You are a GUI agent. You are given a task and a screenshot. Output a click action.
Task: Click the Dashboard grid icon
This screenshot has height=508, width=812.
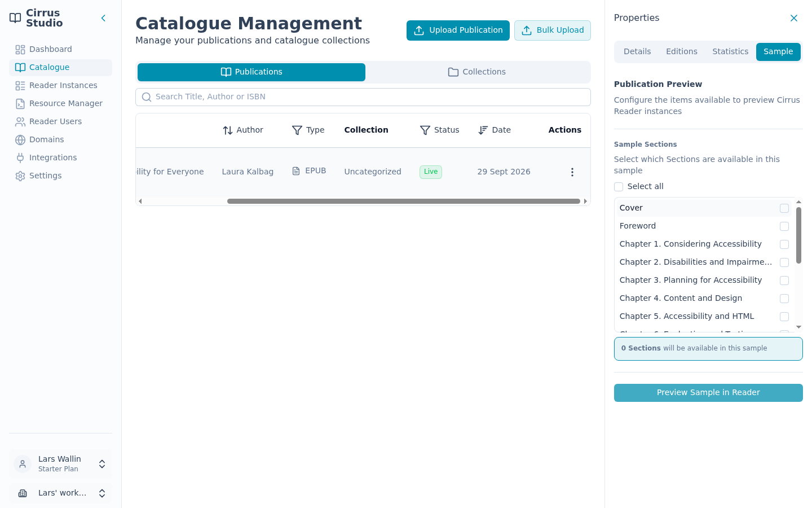pos(20,50)
